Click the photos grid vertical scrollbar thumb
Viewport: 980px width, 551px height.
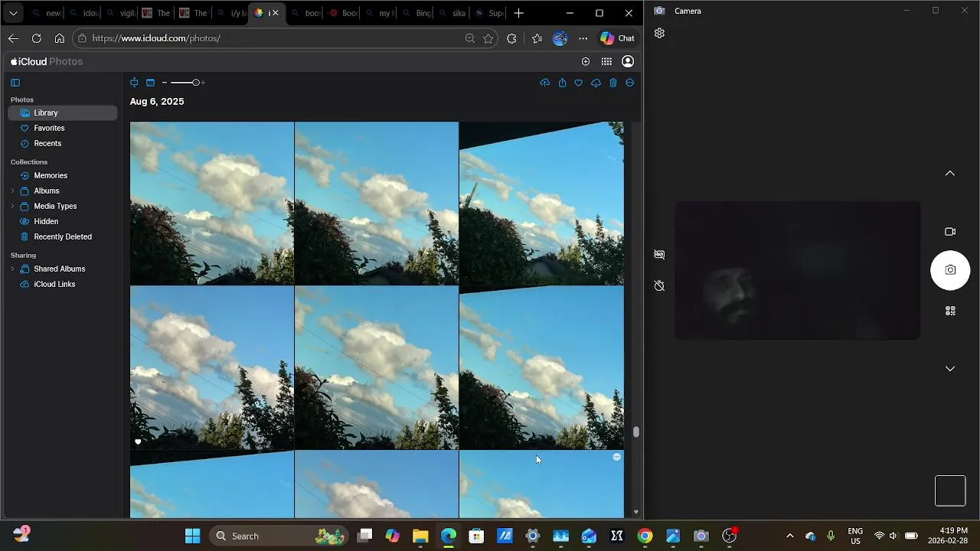click(635, 432)
